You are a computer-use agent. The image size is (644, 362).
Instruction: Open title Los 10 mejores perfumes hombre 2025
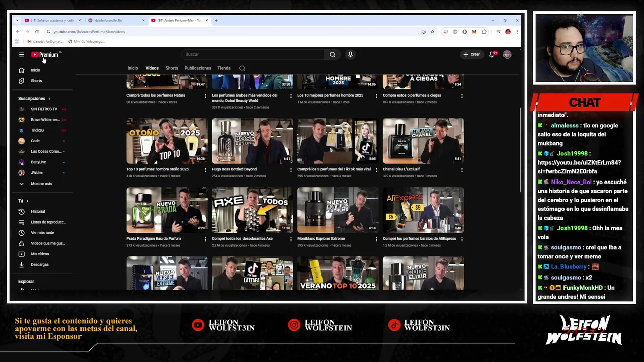pos(330,95)
